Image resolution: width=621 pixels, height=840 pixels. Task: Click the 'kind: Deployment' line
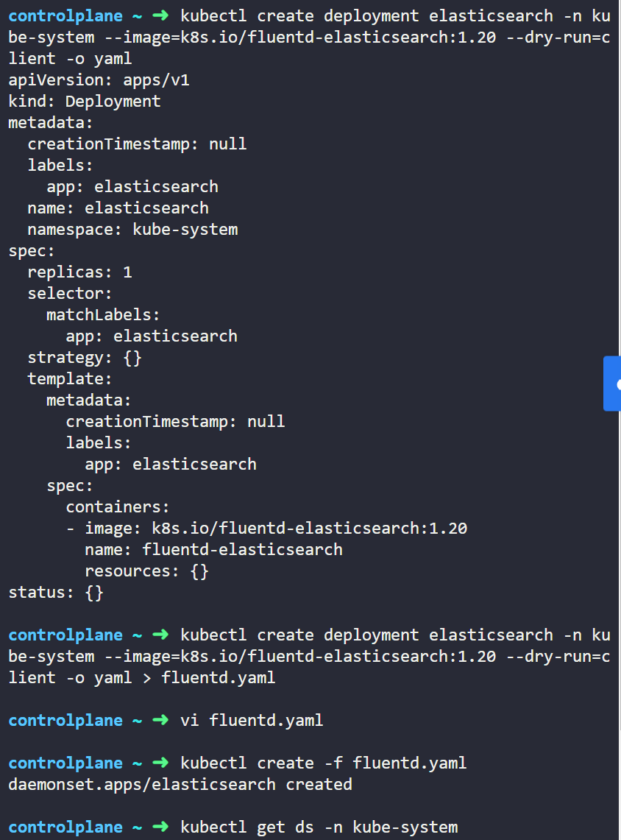tap(85, 102)
